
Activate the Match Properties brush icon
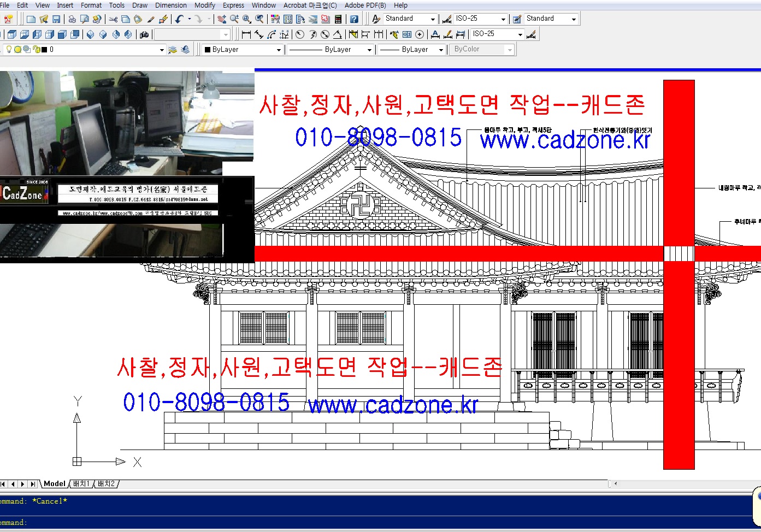pyautogui.click(x=150, y=19)
